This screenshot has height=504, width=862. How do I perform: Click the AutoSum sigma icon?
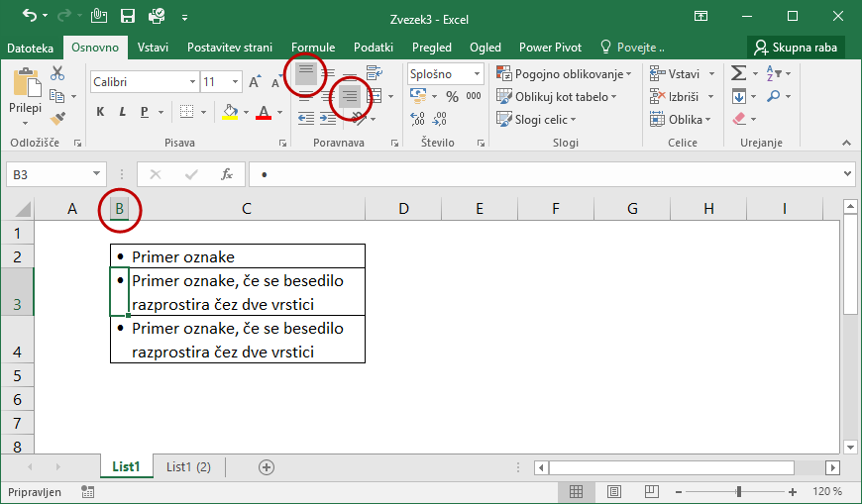click(738, 72)
